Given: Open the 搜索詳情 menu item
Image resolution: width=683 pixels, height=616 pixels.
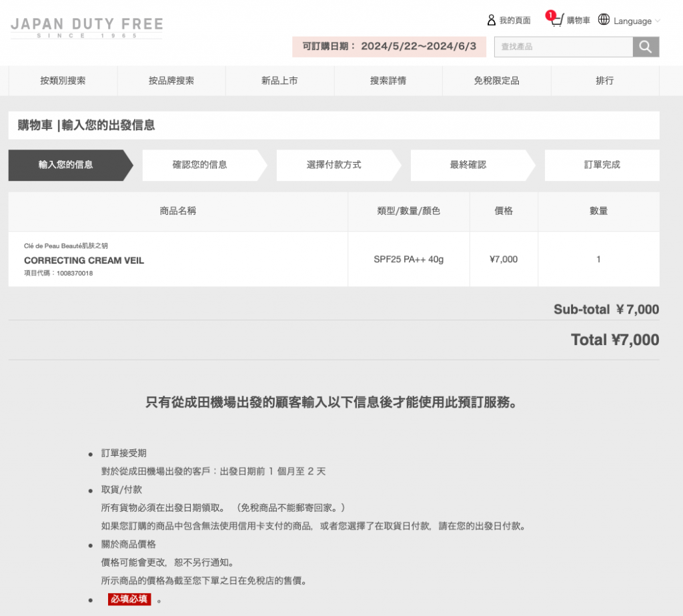Looking at the screenshot, I should [388, 81].
